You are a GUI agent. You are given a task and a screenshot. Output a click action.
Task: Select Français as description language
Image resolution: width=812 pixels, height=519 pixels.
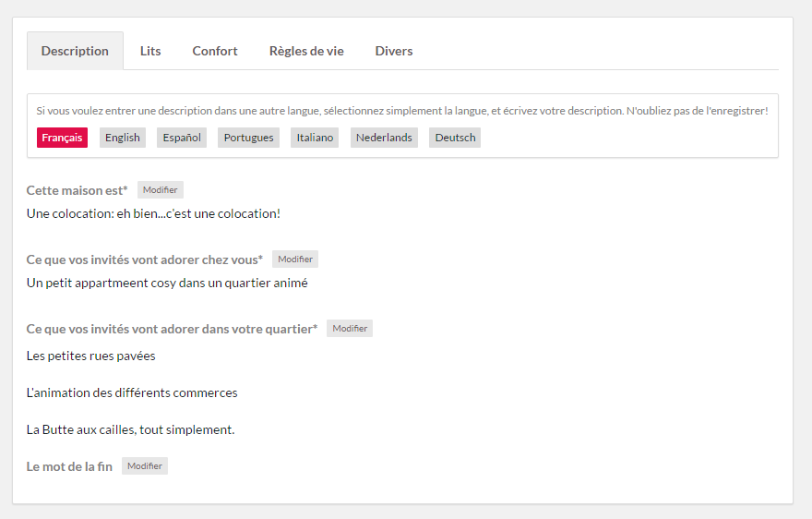tap(62, 138)
